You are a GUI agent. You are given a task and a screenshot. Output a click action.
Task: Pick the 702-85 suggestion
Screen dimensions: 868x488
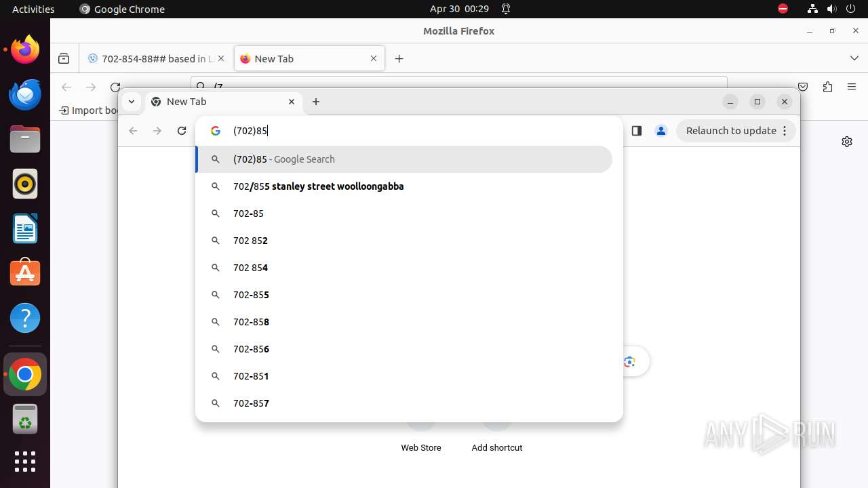coord(404,213)
